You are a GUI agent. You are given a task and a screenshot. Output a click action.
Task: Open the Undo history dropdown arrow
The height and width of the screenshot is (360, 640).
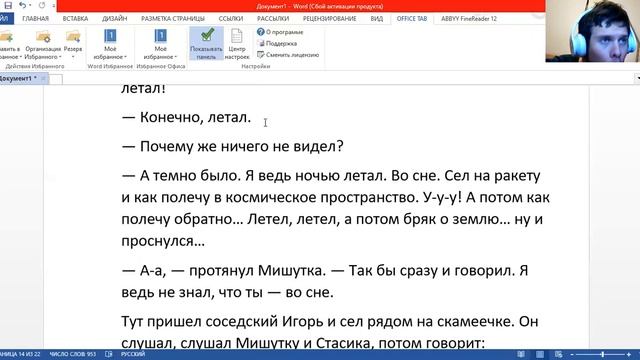[30, 6]
